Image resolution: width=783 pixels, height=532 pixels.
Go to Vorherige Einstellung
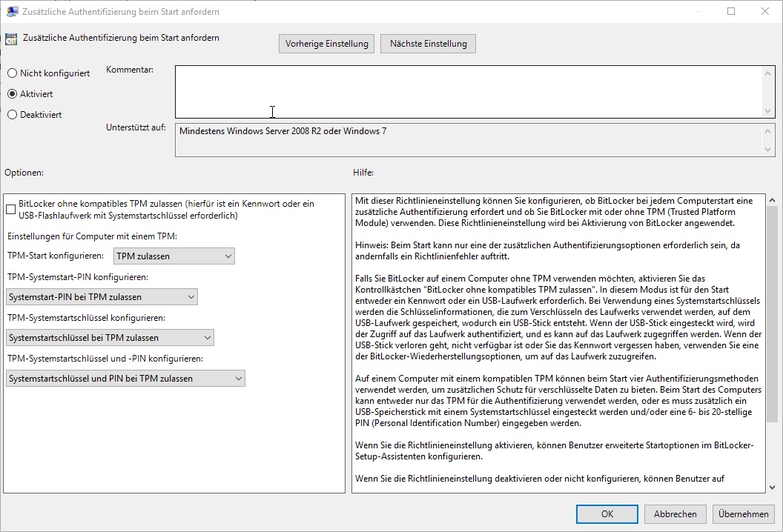coord(326,44)
